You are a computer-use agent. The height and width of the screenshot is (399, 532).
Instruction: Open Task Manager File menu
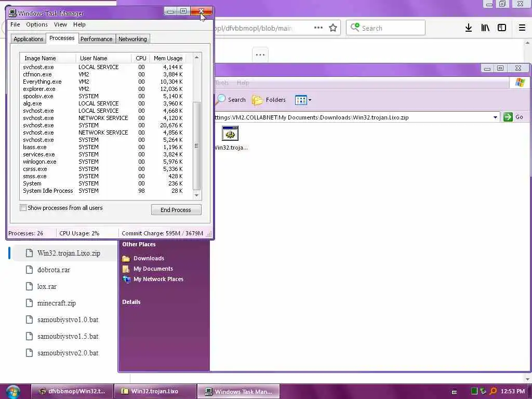click(15, 24)
